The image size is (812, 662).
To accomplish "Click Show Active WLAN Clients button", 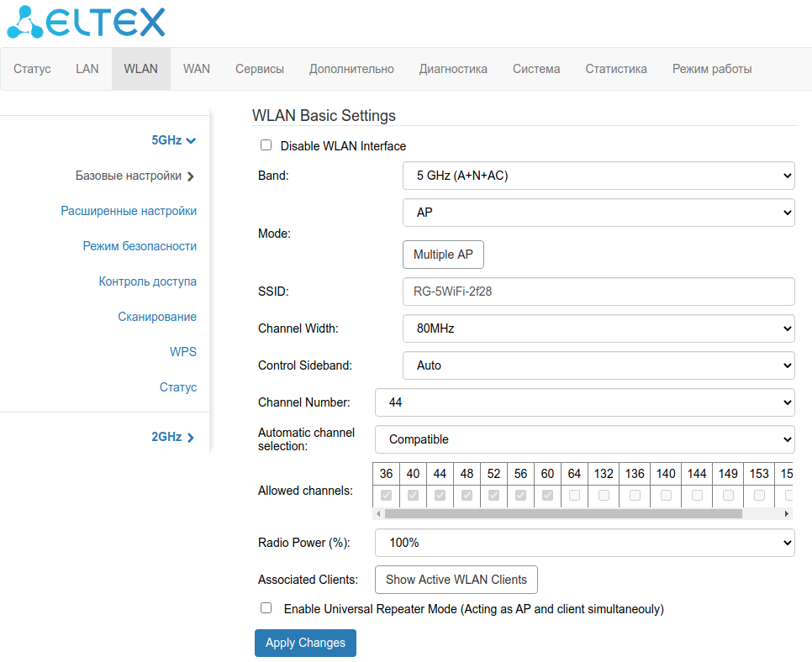I will [456, 580].
